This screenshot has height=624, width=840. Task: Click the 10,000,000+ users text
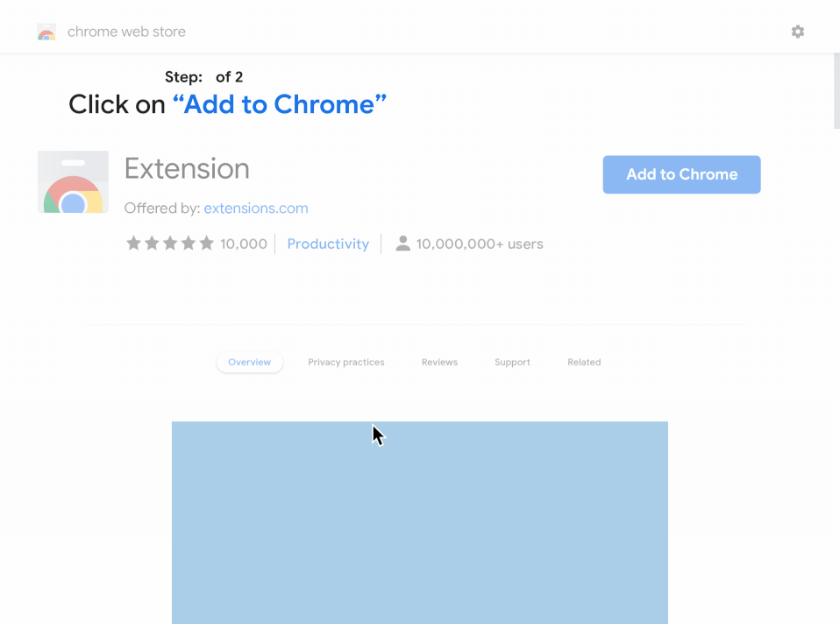pyautogui.click(x=480, y=244)
